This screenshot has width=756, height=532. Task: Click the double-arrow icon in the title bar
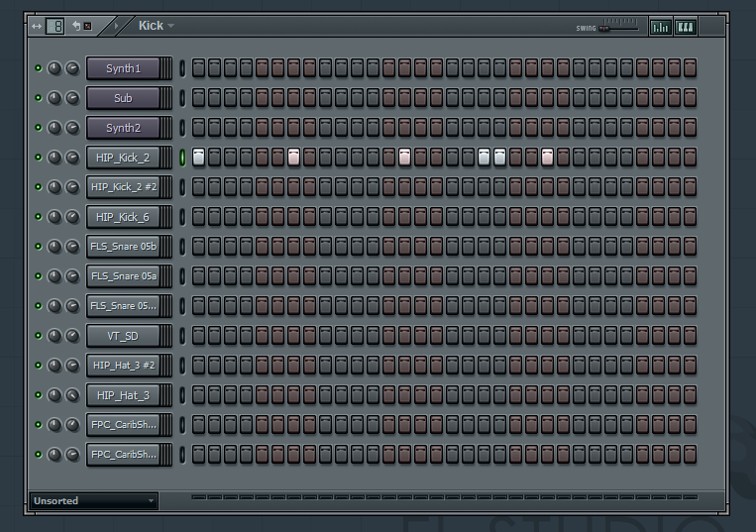tap(37, 26)
